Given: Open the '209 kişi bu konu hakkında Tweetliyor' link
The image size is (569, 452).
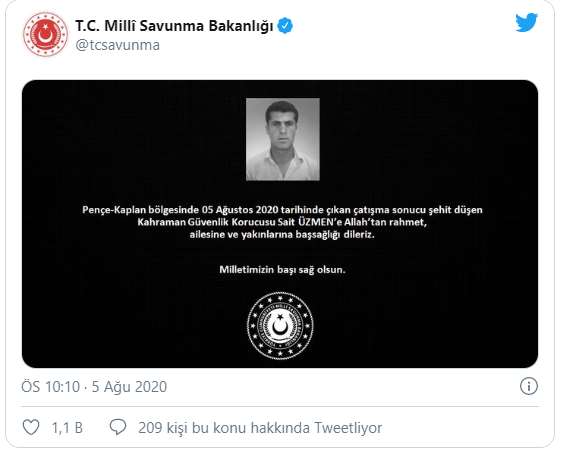Looking at the screenshot, I should [260, 428].
